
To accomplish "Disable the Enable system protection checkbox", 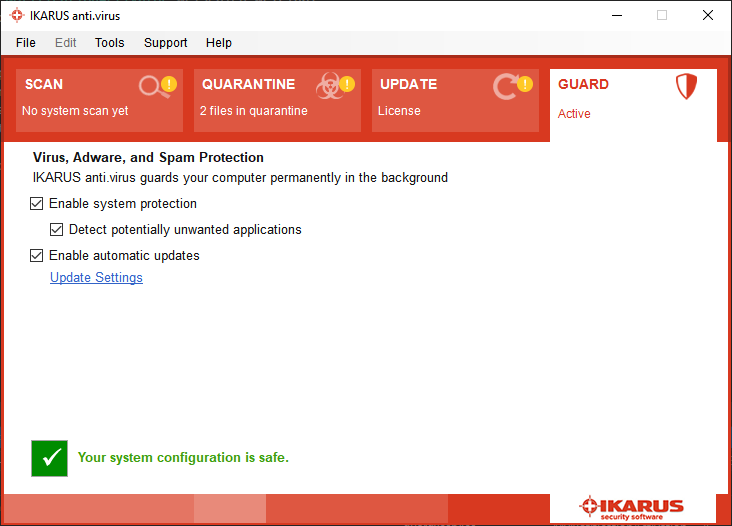I will 36,203.
